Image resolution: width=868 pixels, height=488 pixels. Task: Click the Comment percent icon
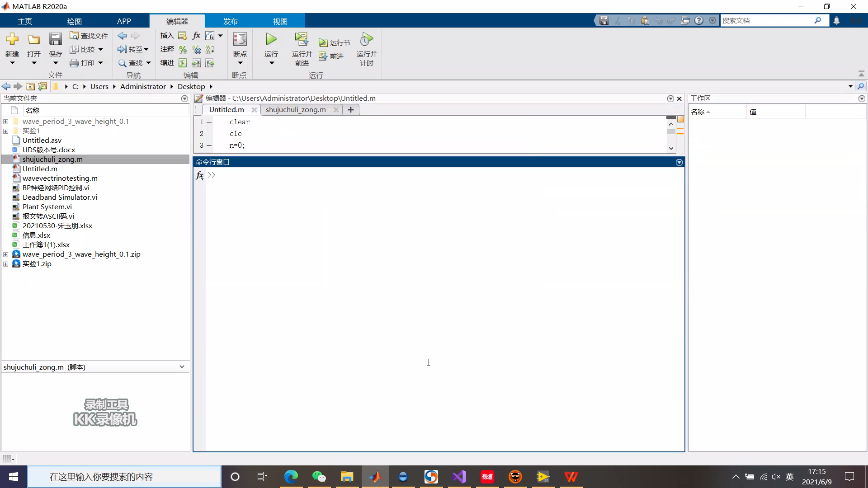(x=183, y=49)
